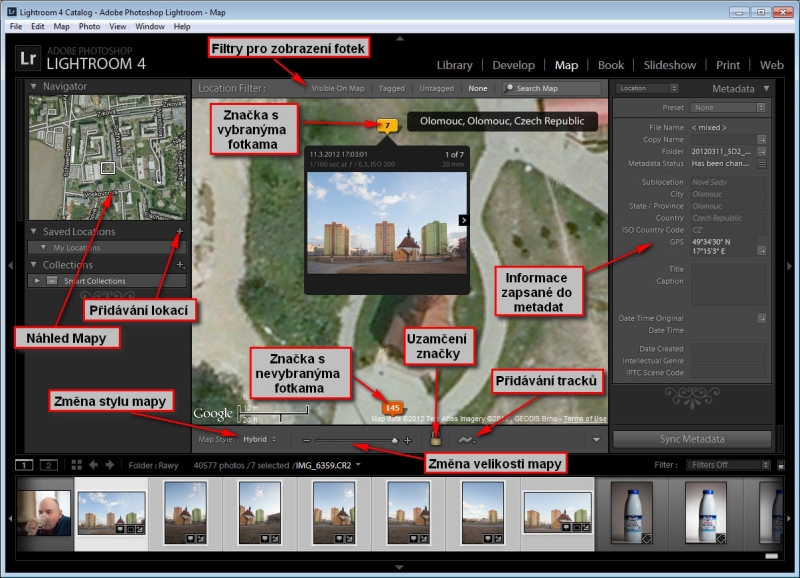Open the View menu
800x578 pixels.
[117, 27]
